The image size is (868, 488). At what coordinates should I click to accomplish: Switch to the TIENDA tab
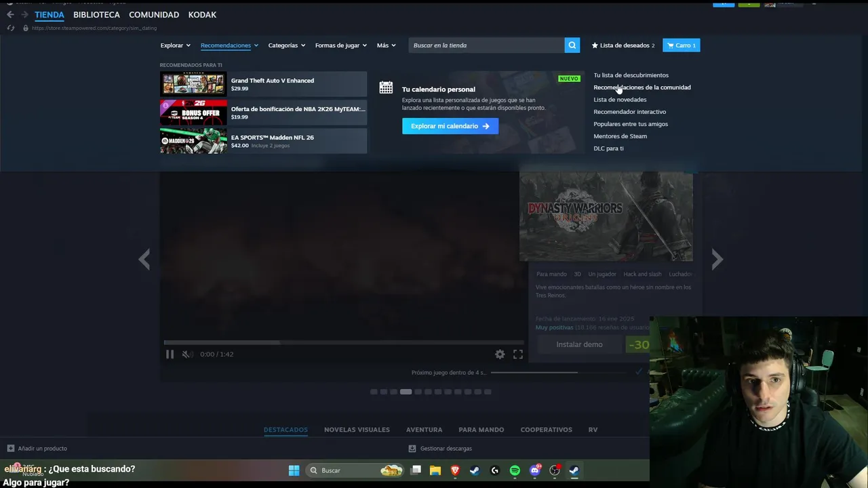pyautogui.click(x=50, y=15)
